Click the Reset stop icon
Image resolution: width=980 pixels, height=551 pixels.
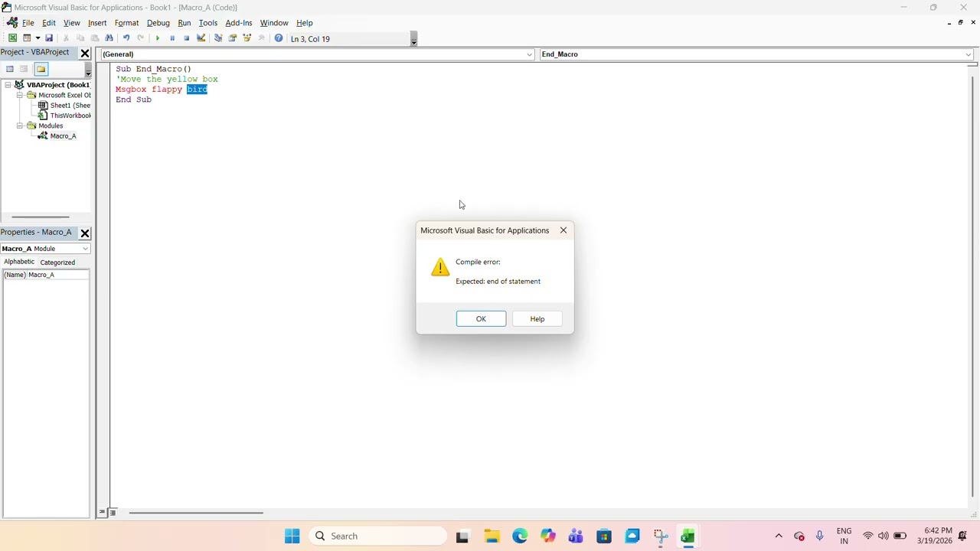coord(187,38)
